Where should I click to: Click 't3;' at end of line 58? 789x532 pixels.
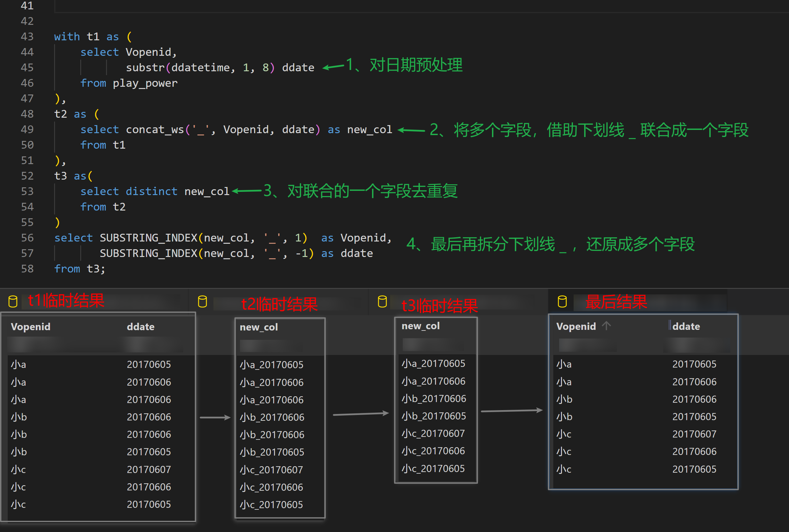pyautogui.click(x=96, y=269)
